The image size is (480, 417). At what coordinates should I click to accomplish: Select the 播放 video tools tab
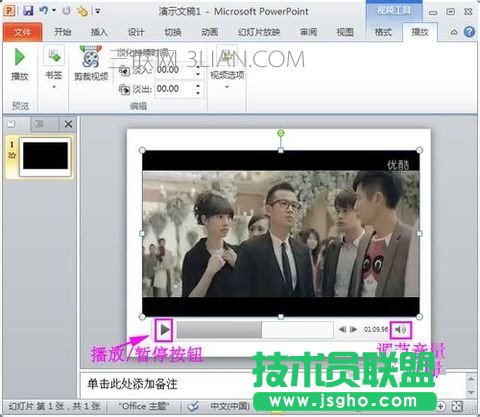[x=419, y=32]
